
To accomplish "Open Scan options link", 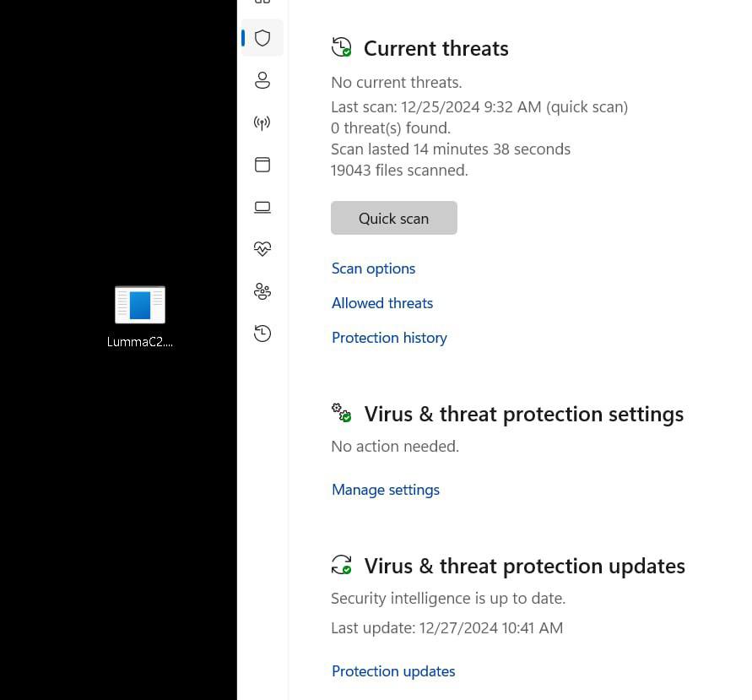I will (373, 268).
